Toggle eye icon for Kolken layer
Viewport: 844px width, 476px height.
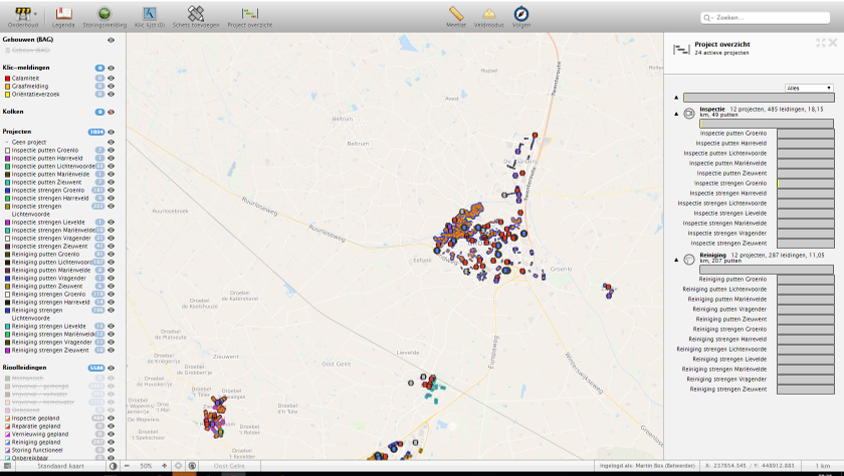[x=111, y=112]
